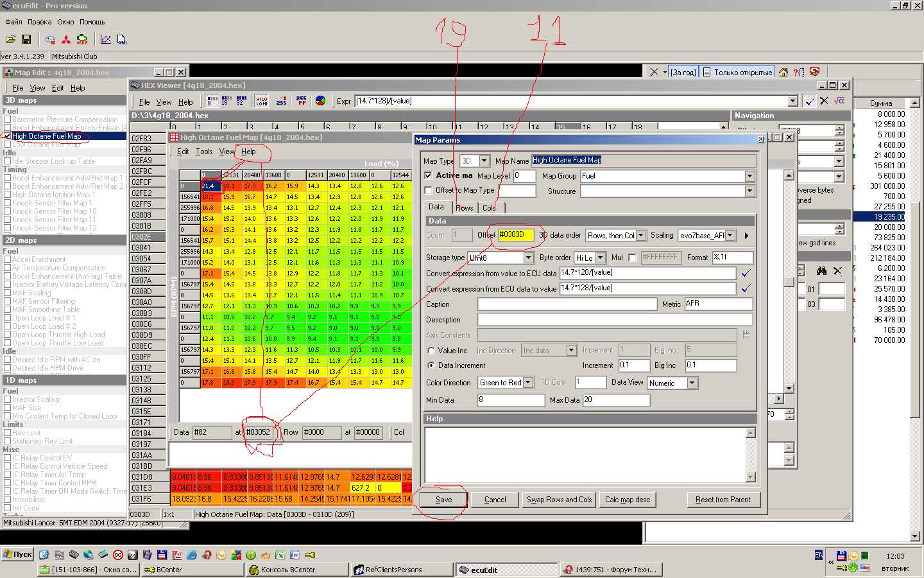Open the Map Type dropdown
The width and height of the screenshot is (924, 578).
pos(484,161)
